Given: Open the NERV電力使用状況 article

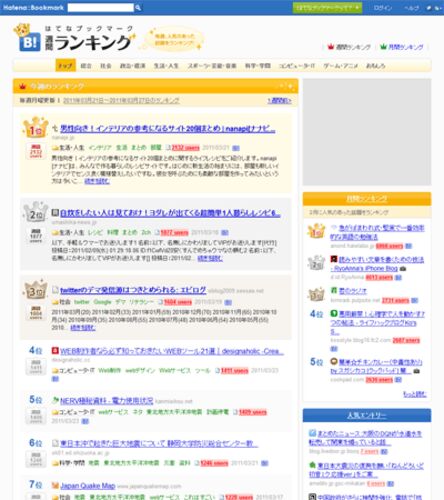Looking at the screenshot, I should pyautogui.click(x=107, y=400).
